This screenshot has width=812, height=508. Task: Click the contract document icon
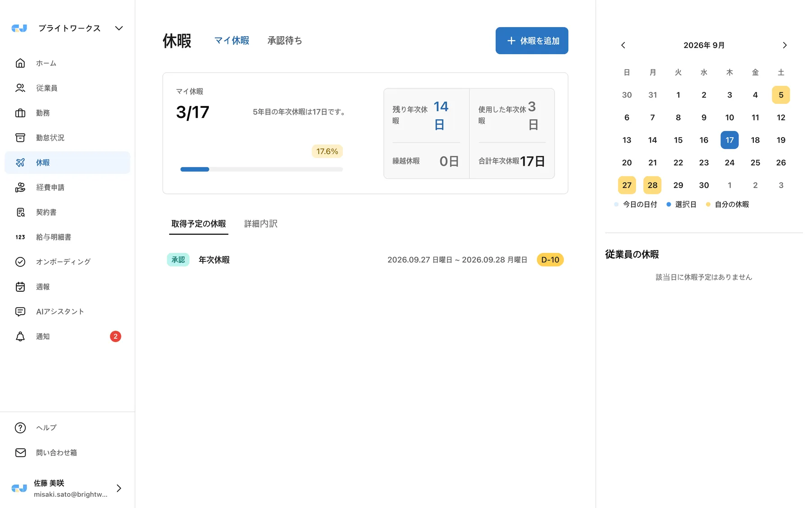20,212
